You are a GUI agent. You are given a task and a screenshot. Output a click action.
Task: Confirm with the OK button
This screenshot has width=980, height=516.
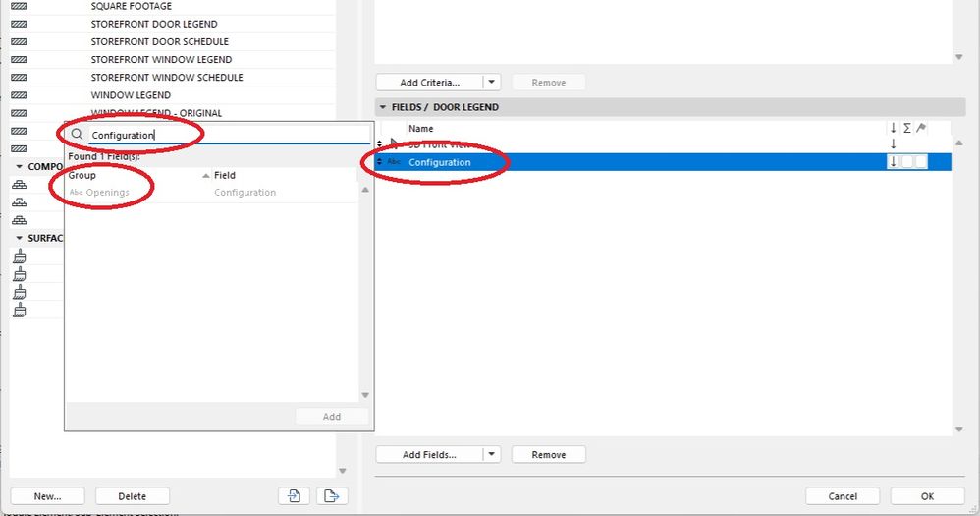pyautogui.click(x=927, y=496)
